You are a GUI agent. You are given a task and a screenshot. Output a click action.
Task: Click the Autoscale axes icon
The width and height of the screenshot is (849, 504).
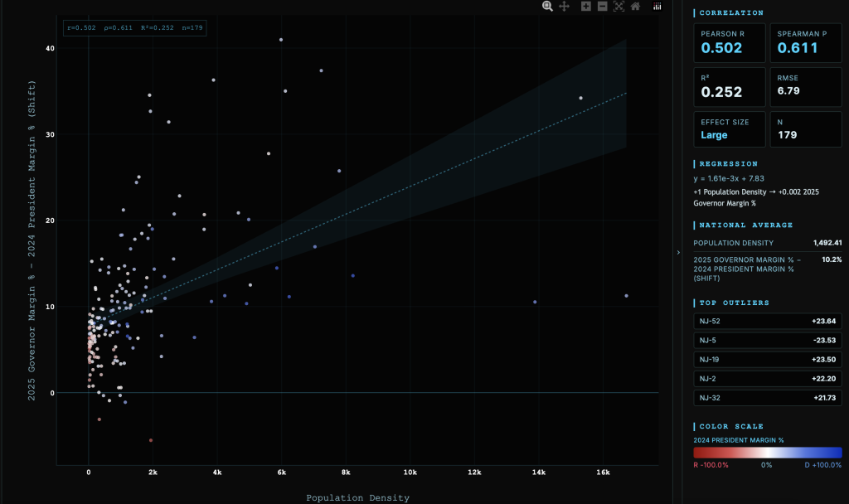pyautogui.click(x=619, y=6)
